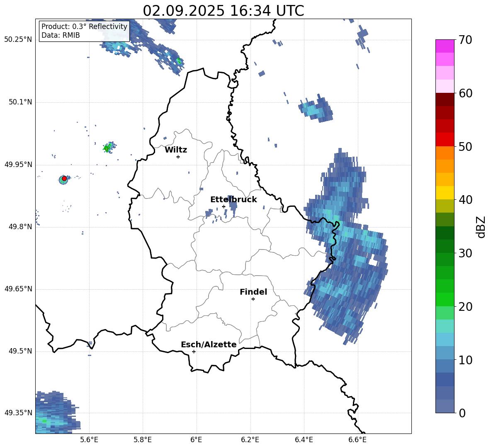Click the yellow colorbar swatch above 40
This screenshot has width=491, height=448.
[x=445, y=193]
